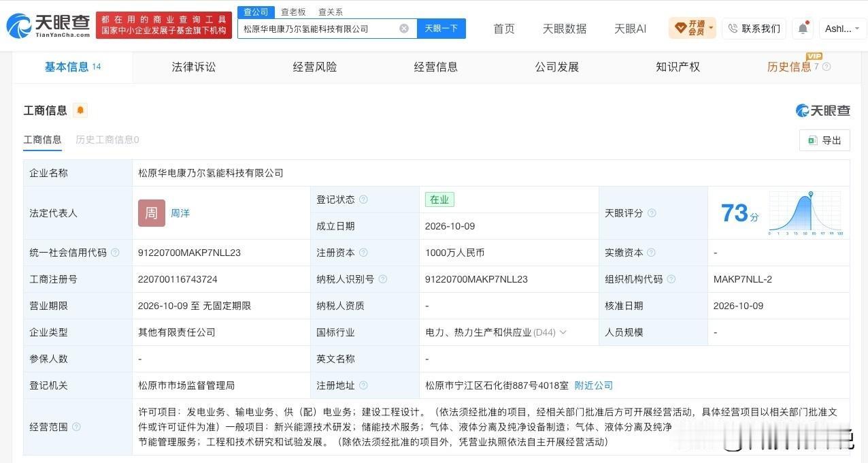Click help icon next to 实缴资本
Image resolution: width=868 pixels, height=463 pixels.
(x=652, y=253)
